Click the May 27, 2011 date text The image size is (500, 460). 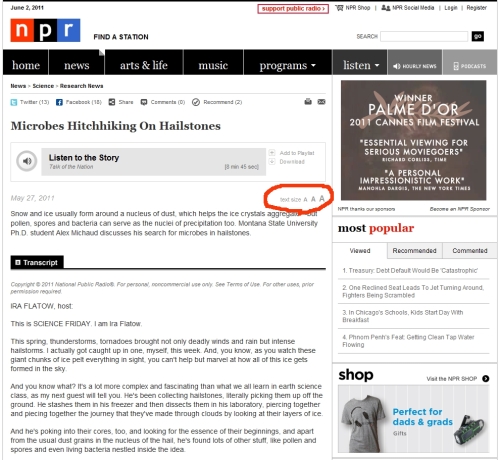(32, 198)
